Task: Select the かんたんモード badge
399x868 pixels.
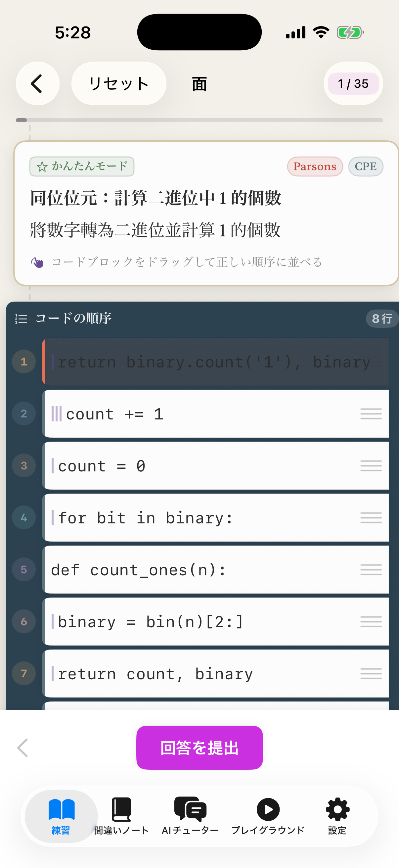Action: pyautogui.click(x=81, y=167)
